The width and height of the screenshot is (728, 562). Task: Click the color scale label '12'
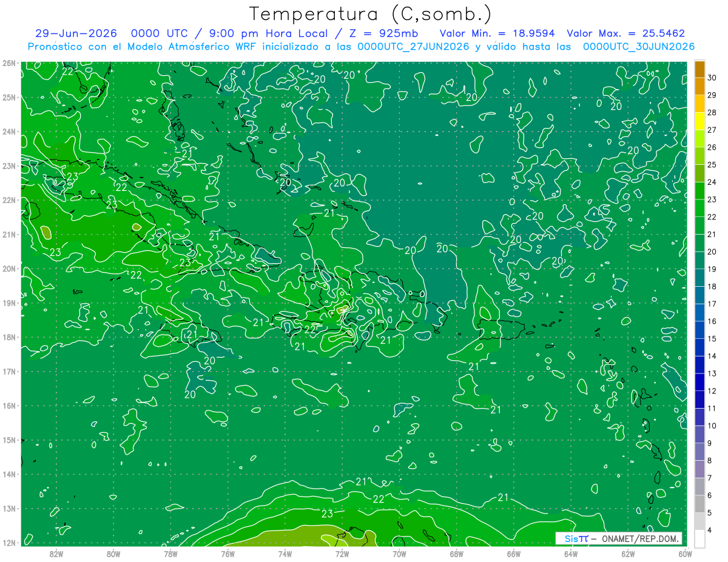click(x=712, y=391)
